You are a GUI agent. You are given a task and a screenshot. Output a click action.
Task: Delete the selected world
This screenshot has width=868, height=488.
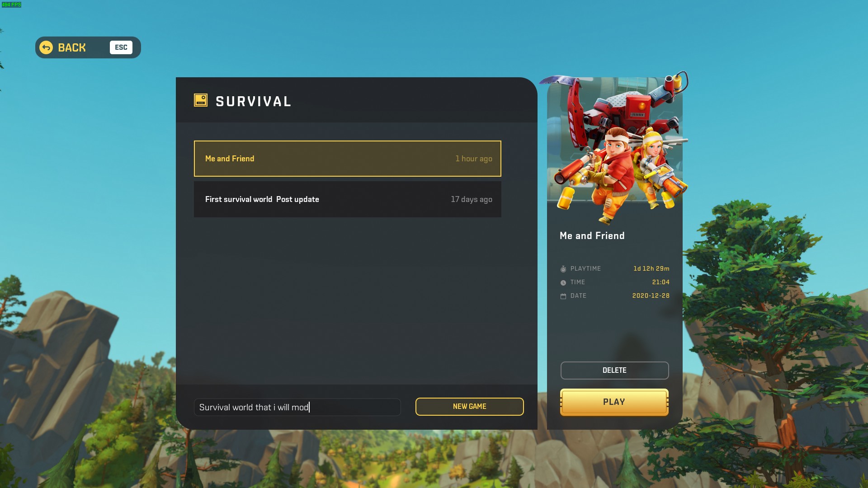[x=614, y=371]
